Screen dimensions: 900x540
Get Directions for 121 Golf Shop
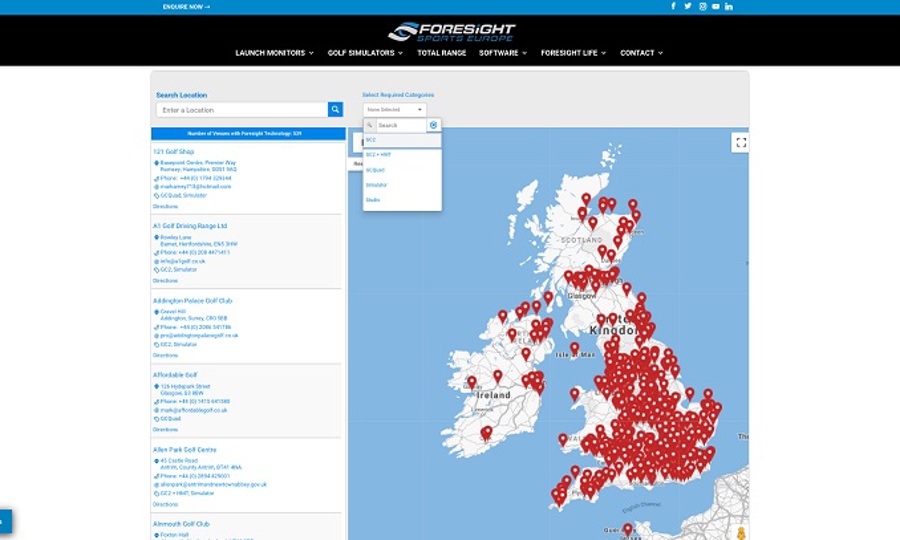click(x=165, y=207)
